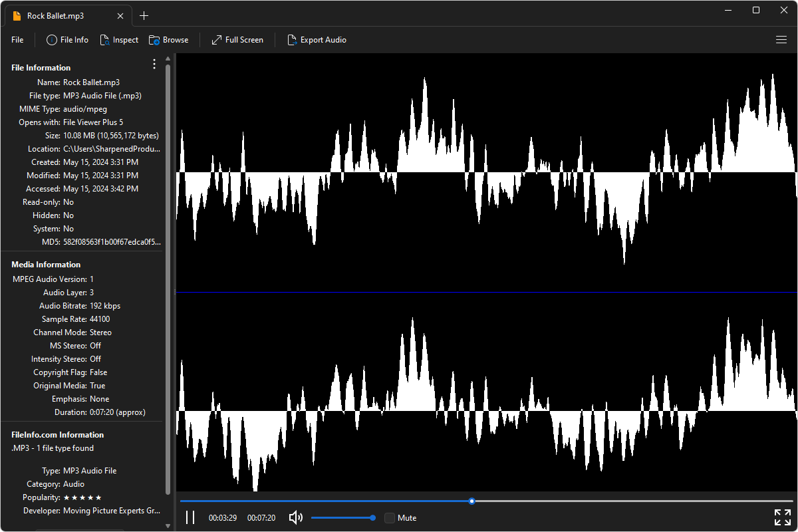Pause the audio playback
This screenshot has width=798, height=532.
pyautogui.click(x=190, y=517)
